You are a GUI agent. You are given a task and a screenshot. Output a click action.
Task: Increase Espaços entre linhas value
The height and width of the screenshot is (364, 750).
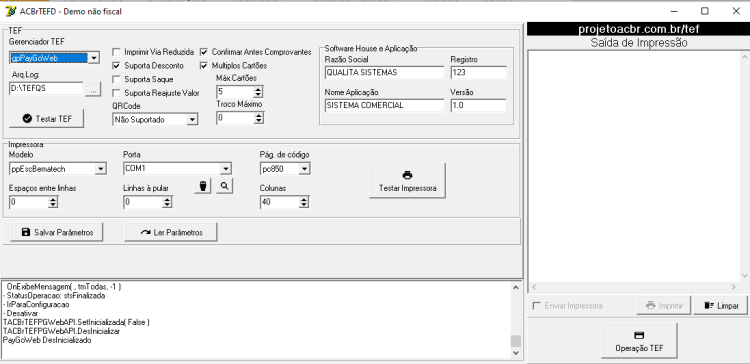(x=53, y=199)
